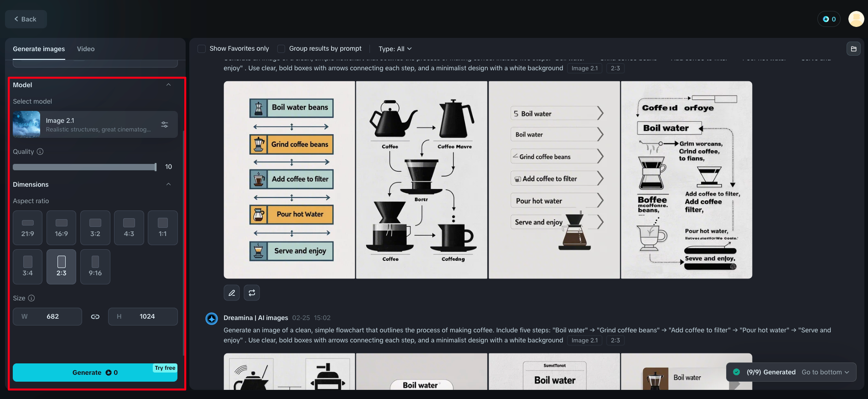Click the Try free badge

coord(165,368)
